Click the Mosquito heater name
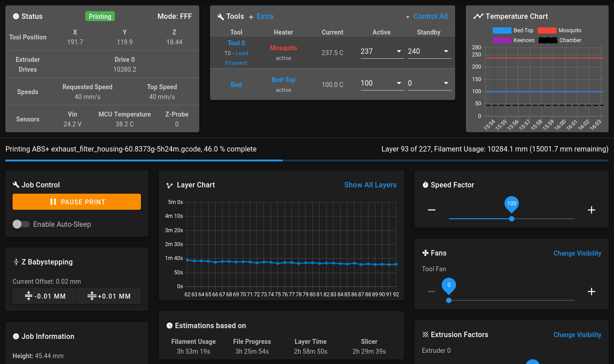614x364 pixels. click(284, 48)
